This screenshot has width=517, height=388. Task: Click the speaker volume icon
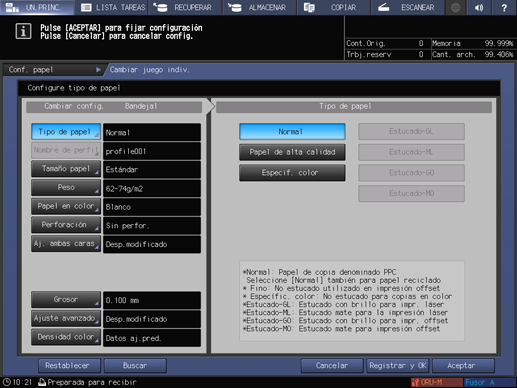point(479,7)
